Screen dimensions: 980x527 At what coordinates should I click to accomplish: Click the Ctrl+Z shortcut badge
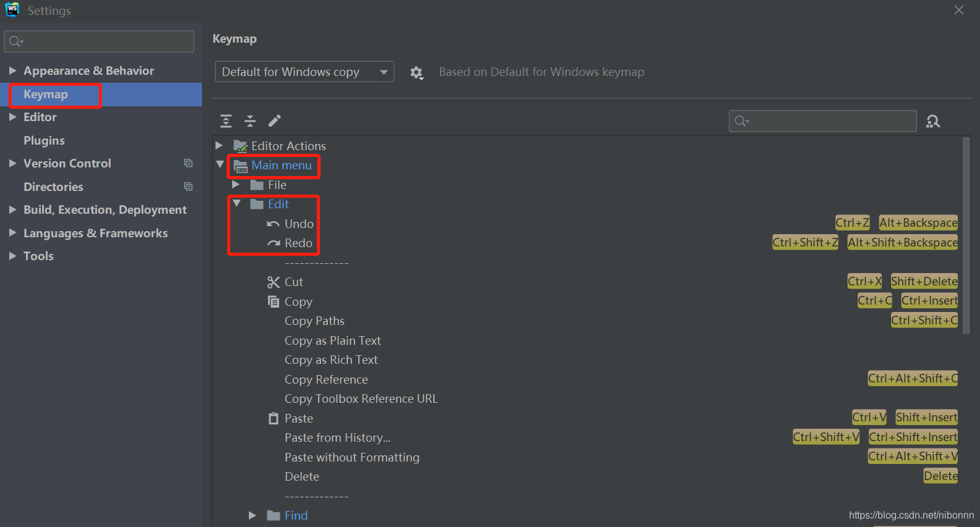pyautogui.click(x=852, y=222)
